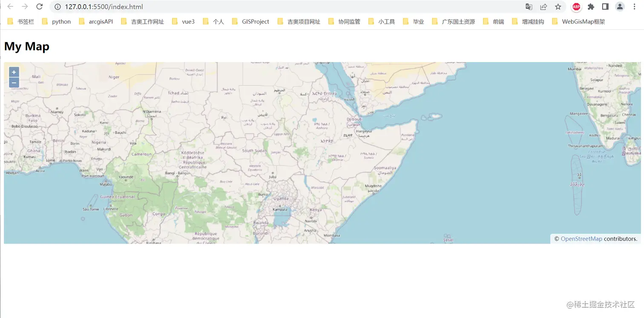Viewport: 644px width, 318px height.
Task: Click Gabon label on the map
Action: pyautogui.click(x=126, y=215)
